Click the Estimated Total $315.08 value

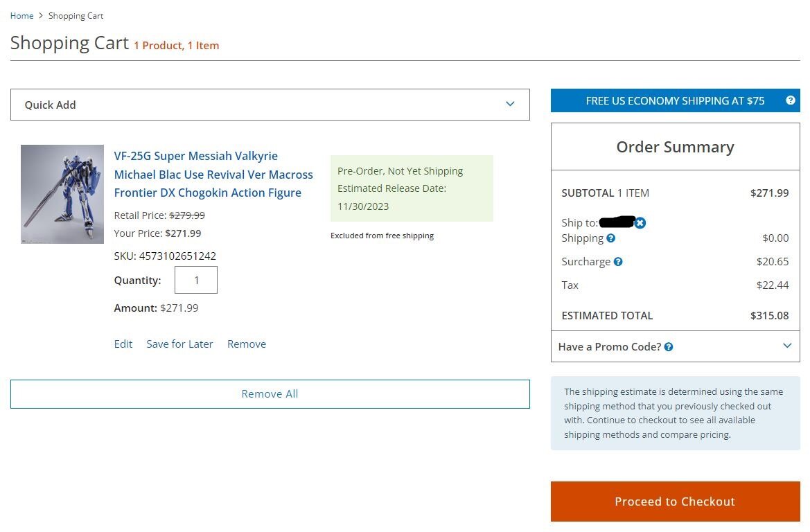coord(769,316)
